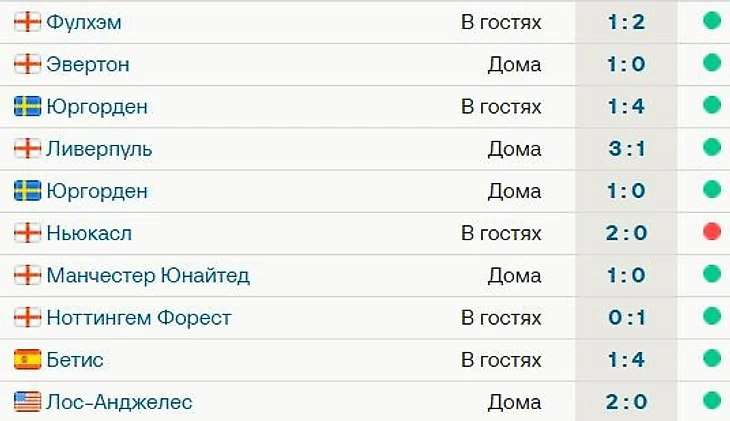The height and width of the screenshot is (421, 730).
Task: Click the green result dot for Бетис
Action: [x=712, y=359]
